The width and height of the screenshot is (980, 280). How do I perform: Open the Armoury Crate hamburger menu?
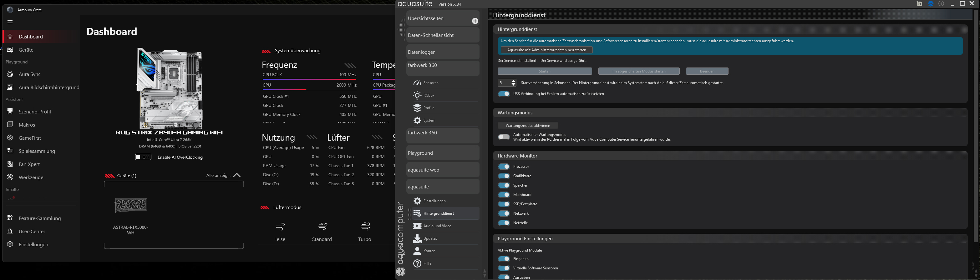click(10, 22)
